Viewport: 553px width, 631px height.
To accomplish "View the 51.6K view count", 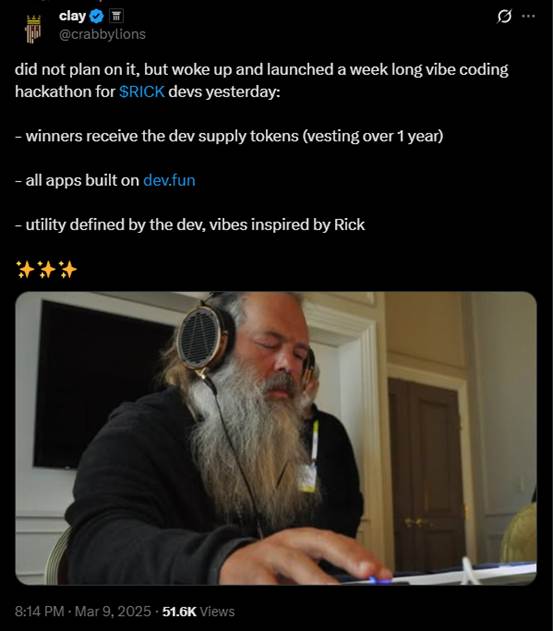I will 179,611.
